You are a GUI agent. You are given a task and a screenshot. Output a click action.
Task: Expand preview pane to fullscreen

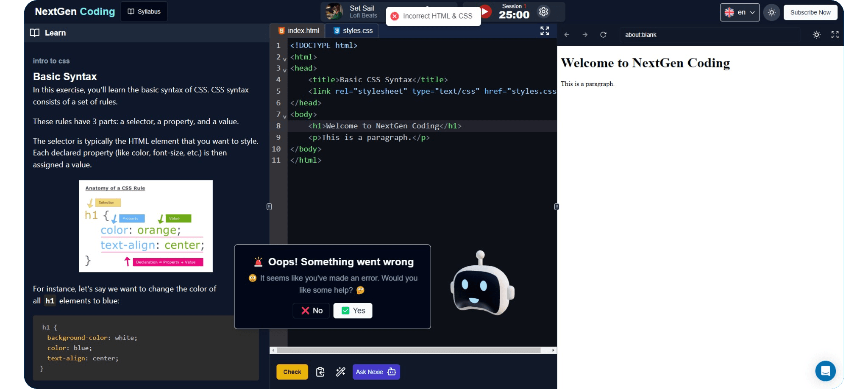click(835, 35)
